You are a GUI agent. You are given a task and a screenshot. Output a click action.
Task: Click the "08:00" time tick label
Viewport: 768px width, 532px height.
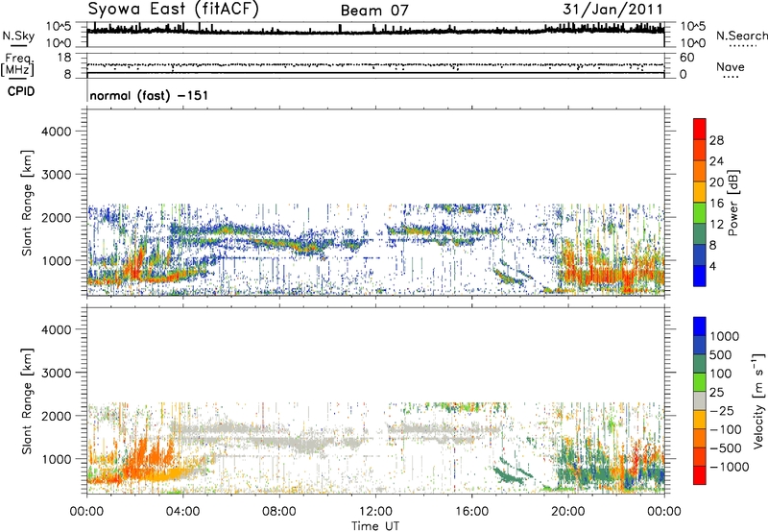[x=279, y=512]
